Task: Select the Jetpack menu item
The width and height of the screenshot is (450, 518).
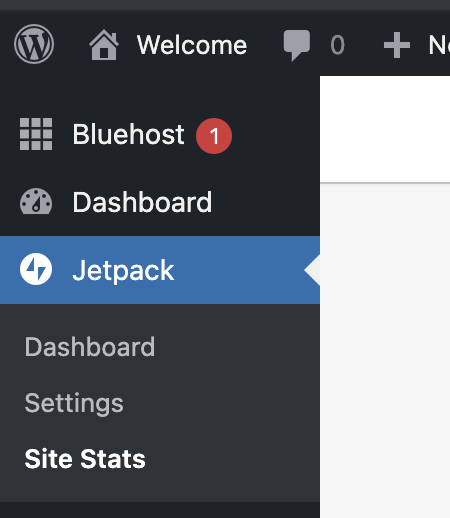Action: (160, 270)
